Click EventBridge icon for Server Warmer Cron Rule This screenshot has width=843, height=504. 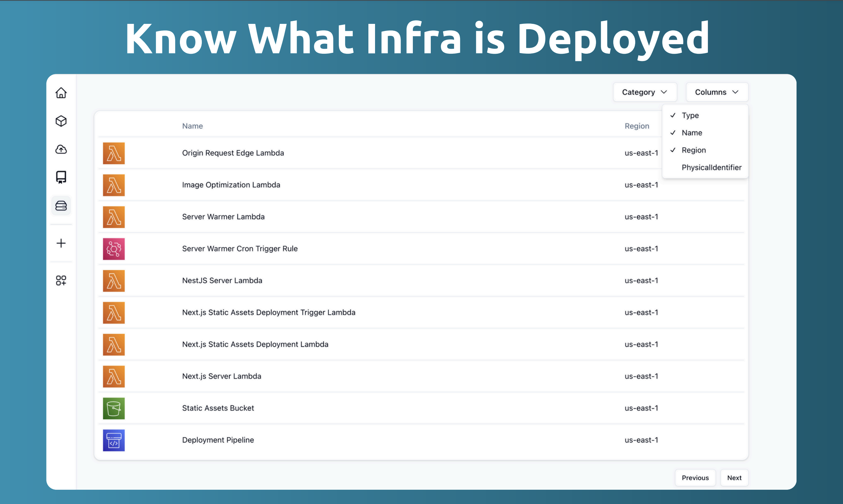tap(114, 249)
